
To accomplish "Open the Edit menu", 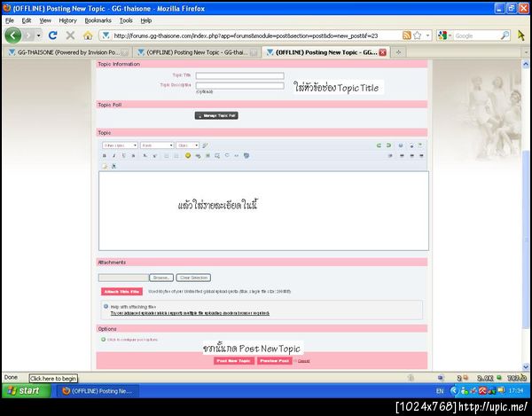I will [x=27, y=20].
